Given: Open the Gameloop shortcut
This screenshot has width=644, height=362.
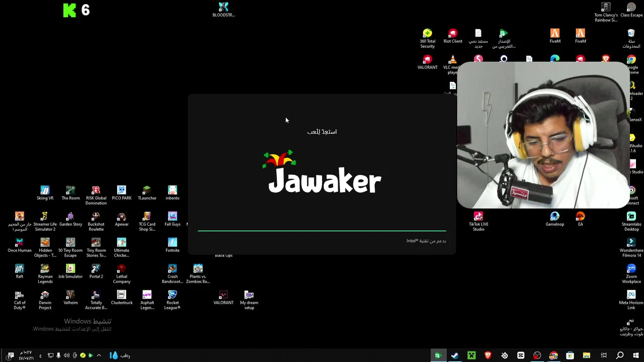Looking at the screenshot, I should [x=555, y=219].
